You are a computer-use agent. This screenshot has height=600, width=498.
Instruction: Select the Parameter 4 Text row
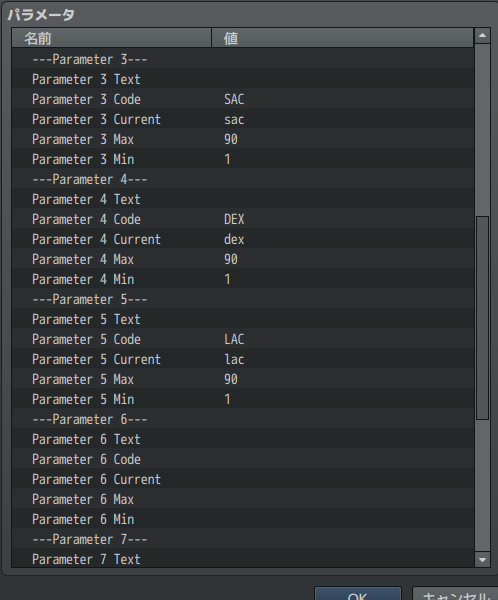pos(243,199)
